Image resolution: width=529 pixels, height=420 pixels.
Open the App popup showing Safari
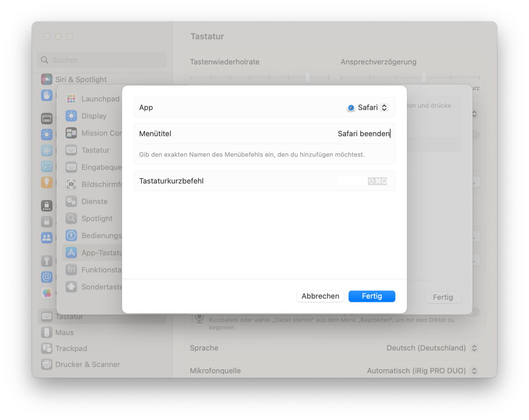[x=368, y=108]
